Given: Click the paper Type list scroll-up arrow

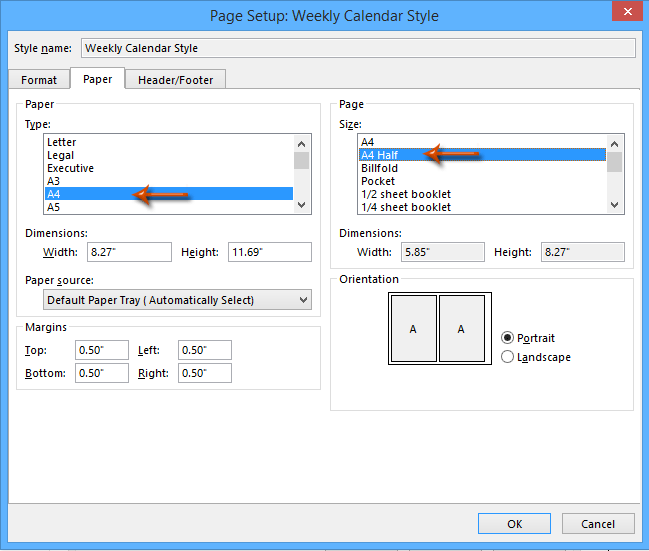Looking at the screenshot, I should click(301, 144).
